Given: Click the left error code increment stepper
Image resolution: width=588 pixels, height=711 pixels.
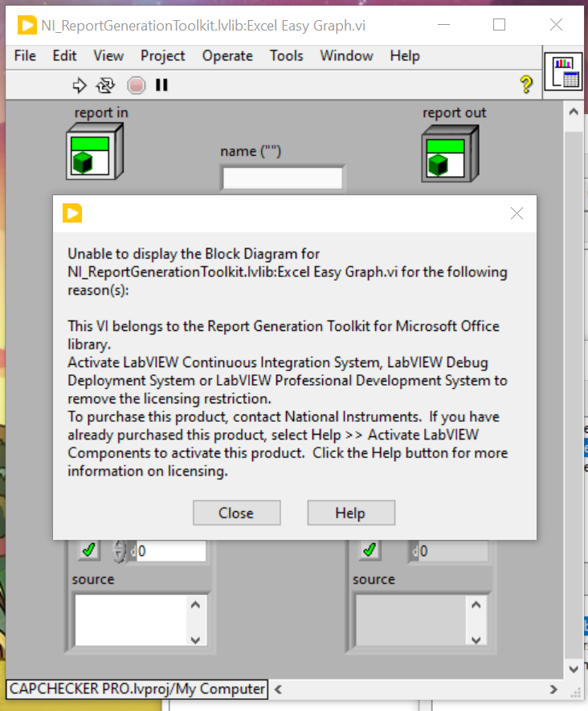Looking at the screenshot, I should [x=119, y=546].
